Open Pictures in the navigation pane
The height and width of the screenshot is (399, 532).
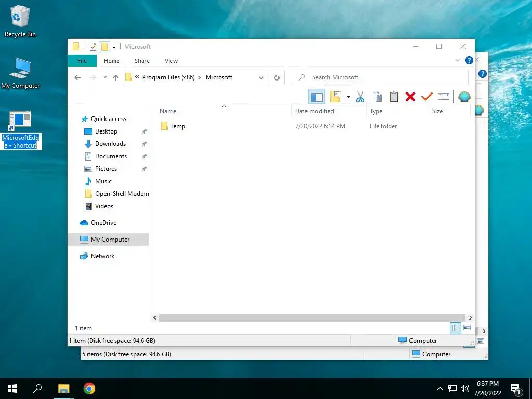[x=106, y=169]
